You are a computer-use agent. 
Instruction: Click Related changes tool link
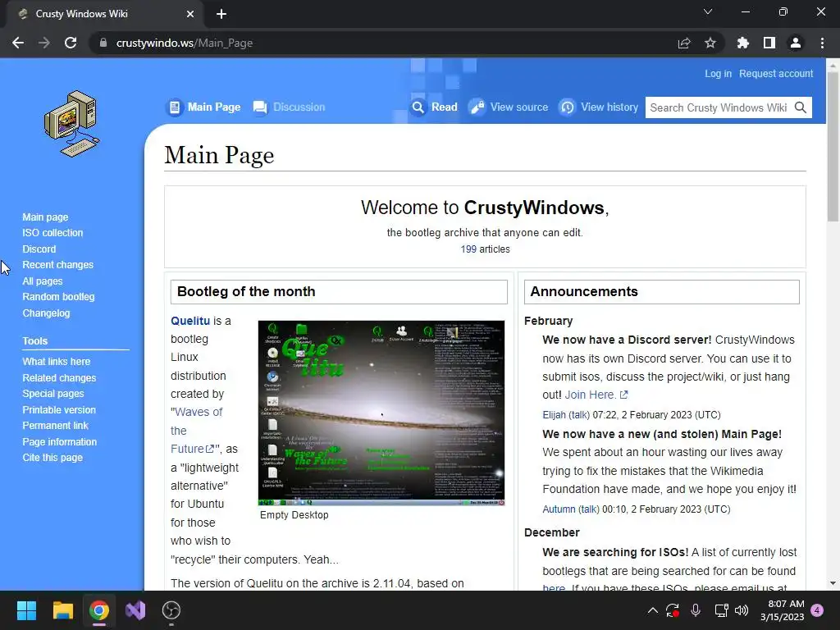point(59,377)
